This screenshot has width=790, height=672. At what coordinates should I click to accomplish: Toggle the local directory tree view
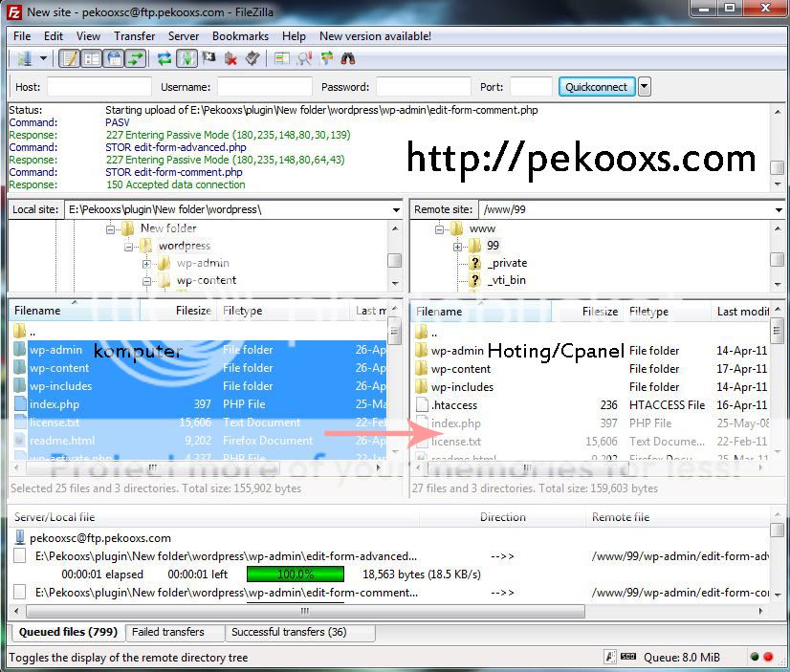point(91,58)
